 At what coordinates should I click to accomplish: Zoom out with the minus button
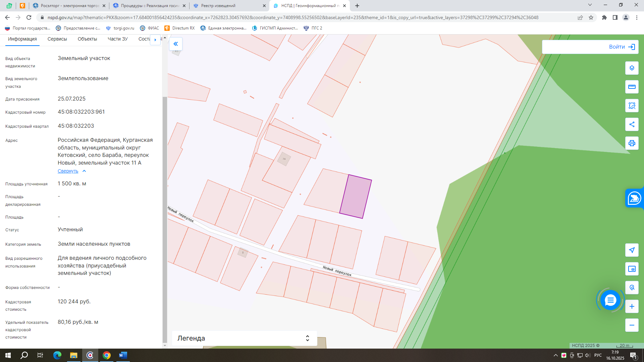point(632,325)
